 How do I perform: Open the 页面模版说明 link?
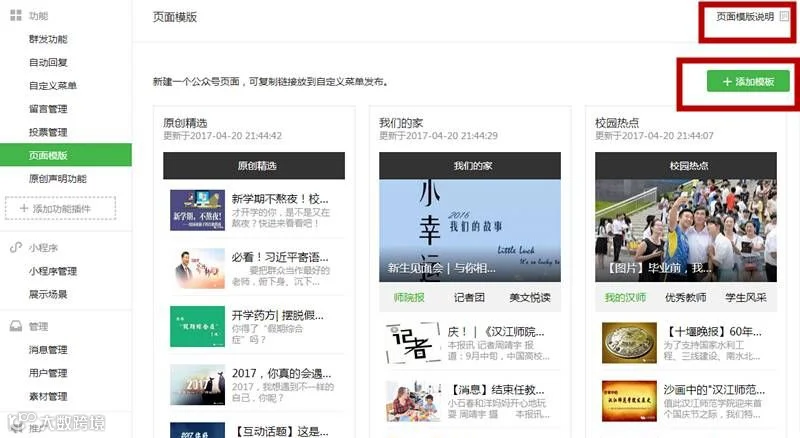(745, 16)
